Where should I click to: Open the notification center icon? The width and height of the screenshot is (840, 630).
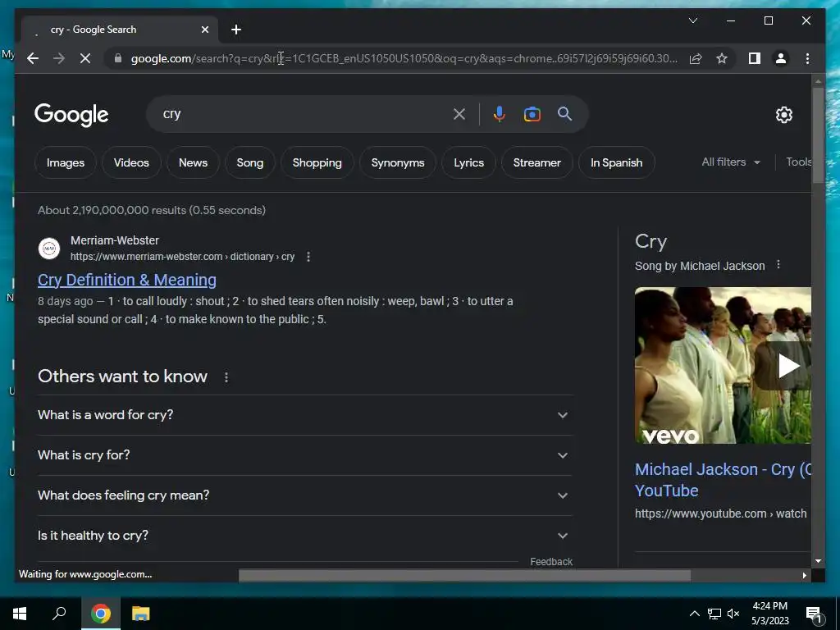[x=814, y=614]
